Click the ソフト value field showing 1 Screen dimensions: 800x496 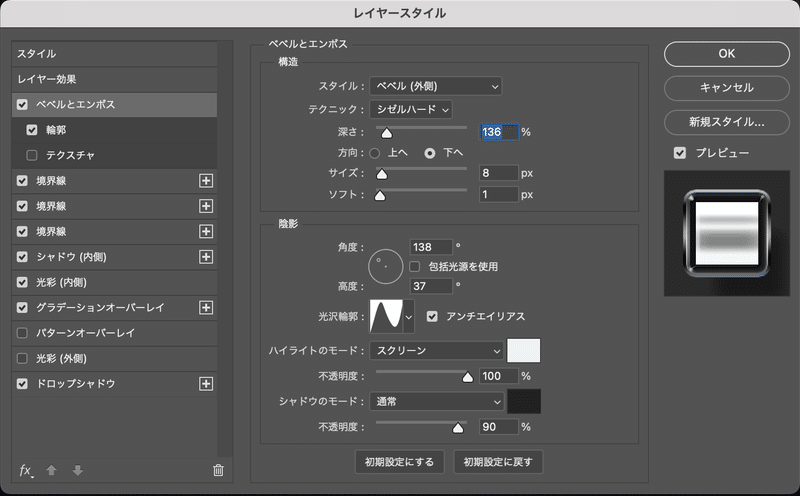pos(499,194)
